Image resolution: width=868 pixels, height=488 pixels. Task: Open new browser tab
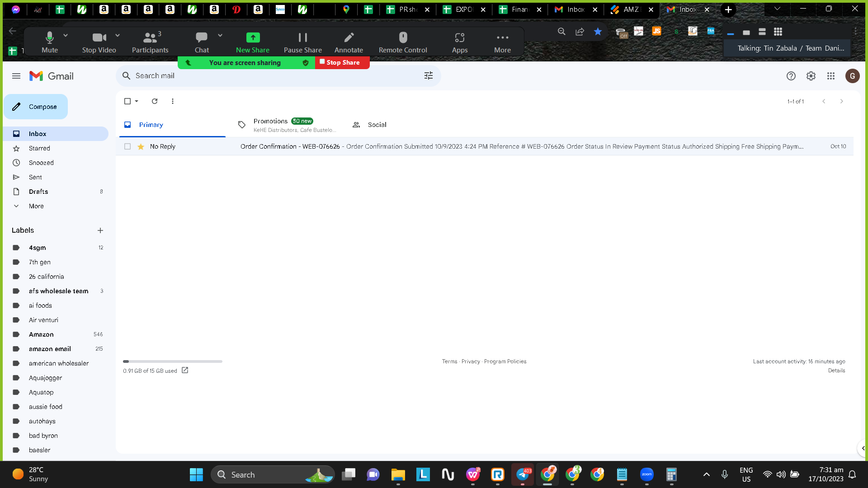728,9
